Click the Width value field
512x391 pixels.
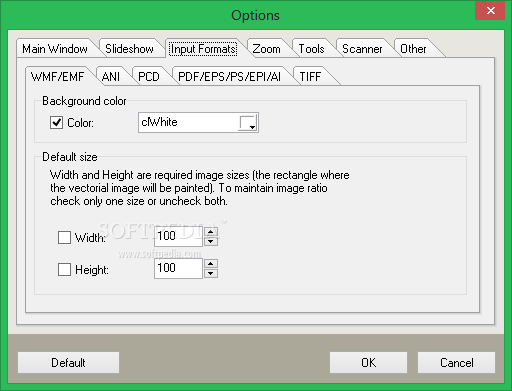click(x=178, y=236)
